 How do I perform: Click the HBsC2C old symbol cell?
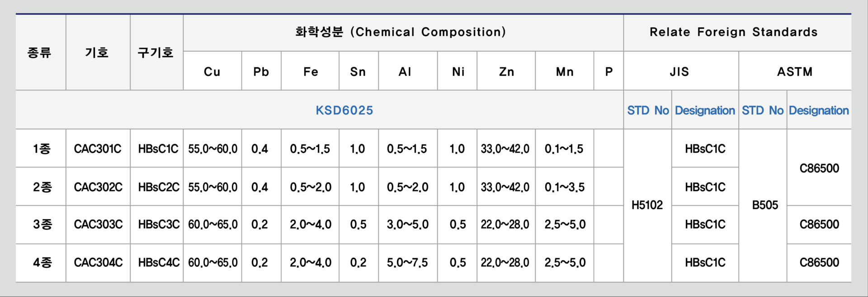(159, 187)
